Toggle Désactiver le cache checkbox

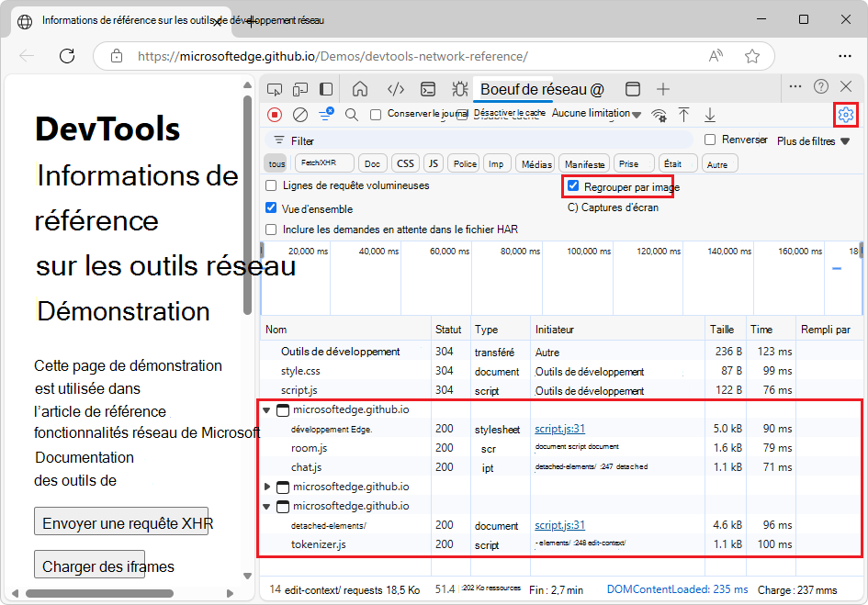click(462, 115)
